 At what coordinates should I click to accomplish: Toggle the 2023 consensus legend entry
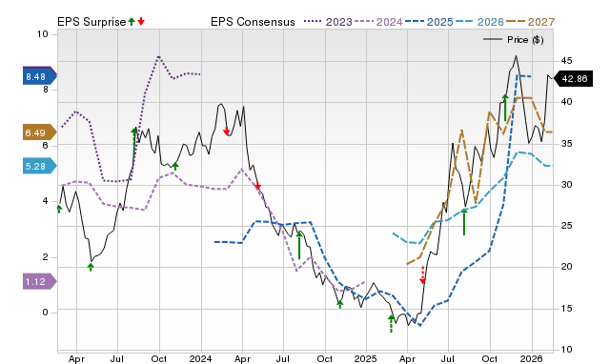click(328, 22)
